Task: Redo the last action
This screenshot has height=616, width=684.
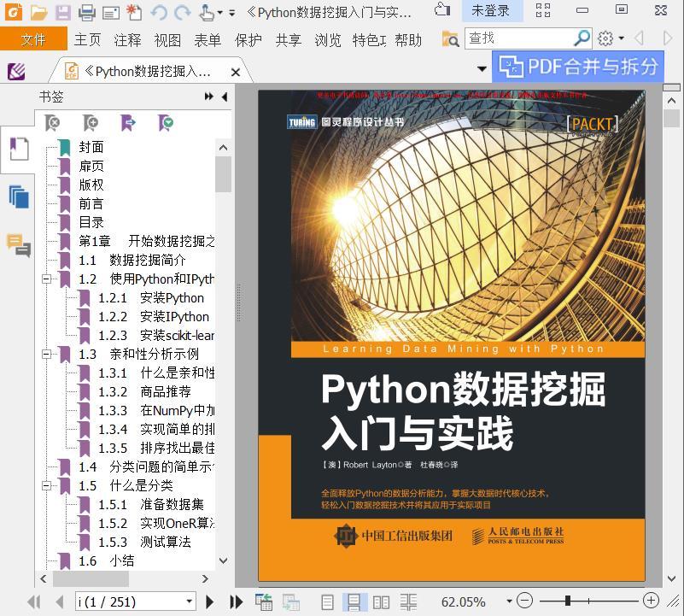Action: (x=183, y=13)
